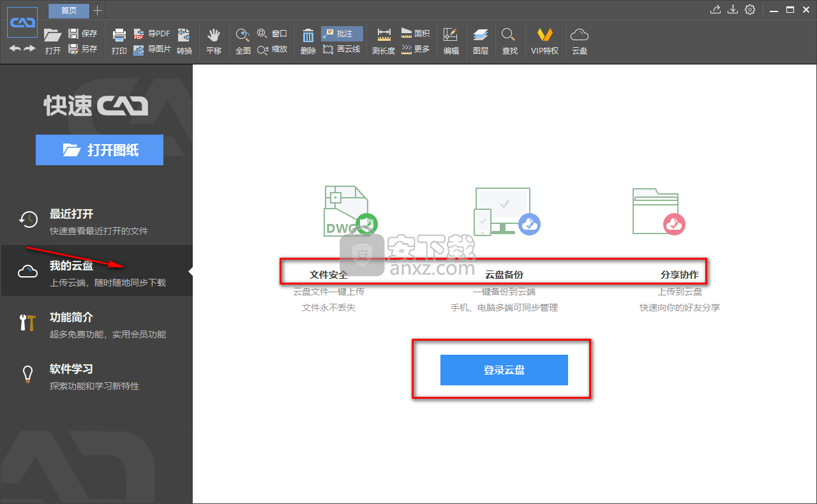The width and height of the screenshot is (817, 504).
Task: Activate the 批注 annotation tool
Action: (342, 34)
